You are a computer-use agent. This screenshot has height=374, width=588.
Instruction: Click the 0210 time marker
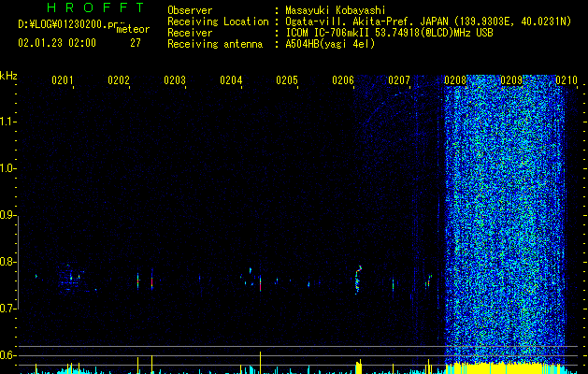(566, 80)
